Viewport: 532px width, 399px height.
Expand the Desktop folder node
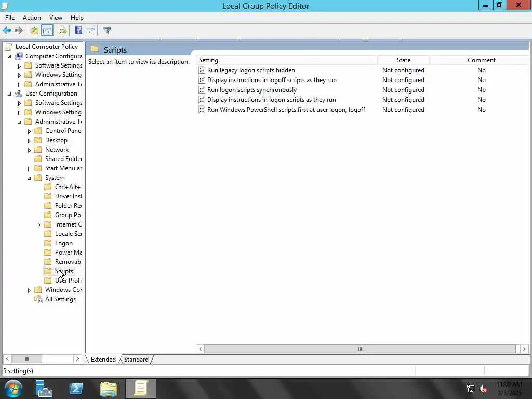coord(29,140)
